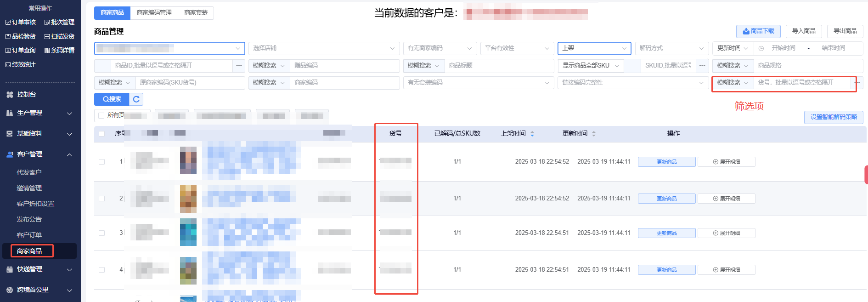Screen dimensions: 868x302
Task: Open 订单查询 quick action
Action: [x=20, y=50]
